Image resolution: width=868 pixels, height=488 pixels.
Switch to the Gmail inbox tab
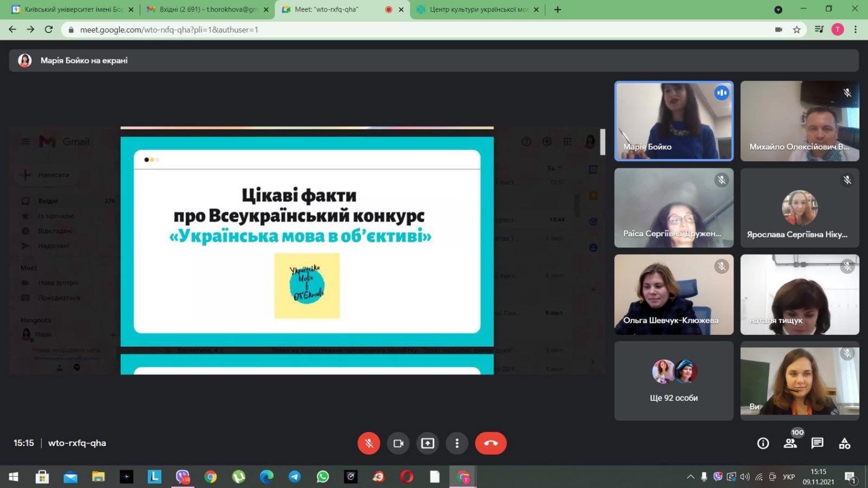click(x=206, y=10)
